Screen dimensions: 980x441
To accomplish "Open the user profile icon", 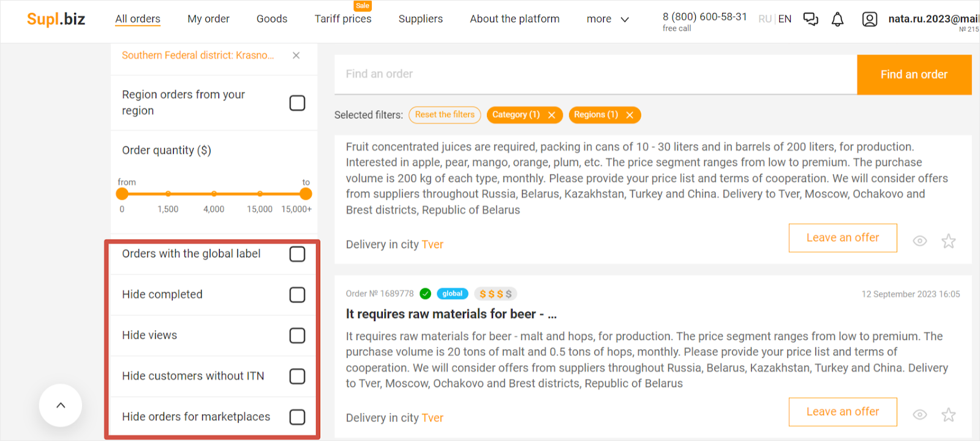I will 869,20.
